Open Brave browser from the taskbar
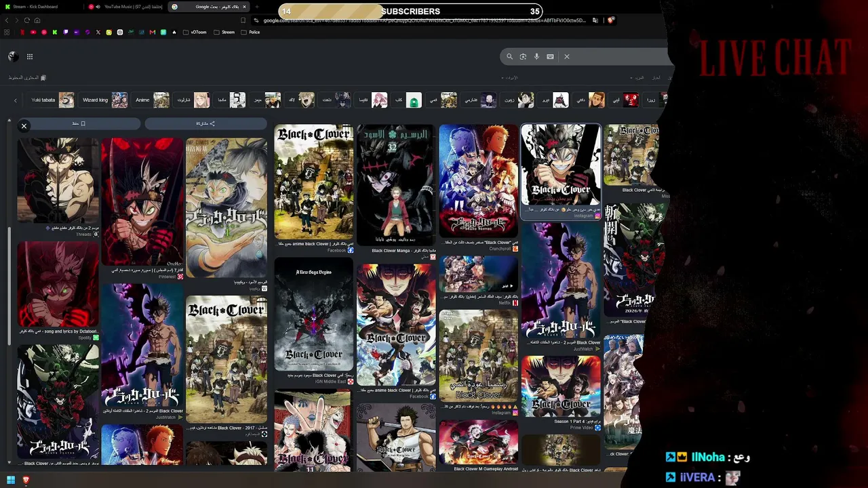Viewport: 868px width, 488px height. tap(26, 481)
